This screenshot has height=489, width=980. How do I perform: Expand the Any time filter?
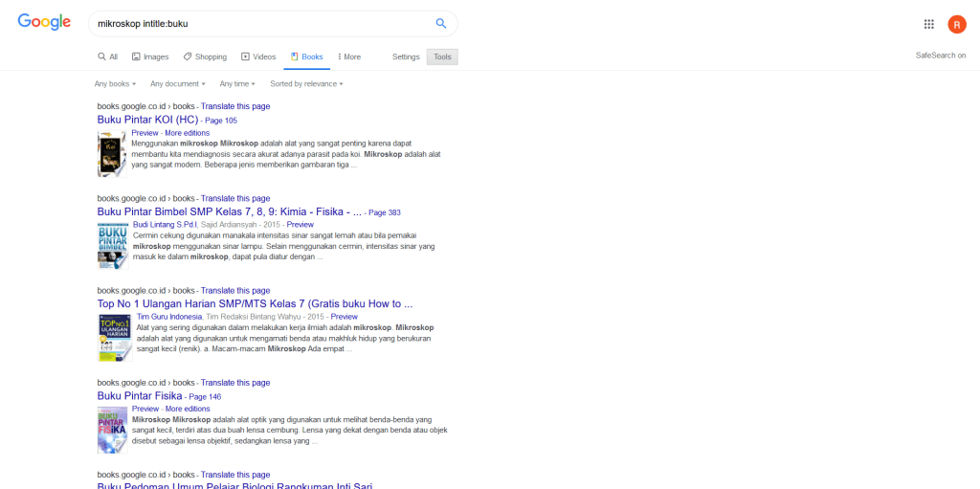[x=237, y=83]
